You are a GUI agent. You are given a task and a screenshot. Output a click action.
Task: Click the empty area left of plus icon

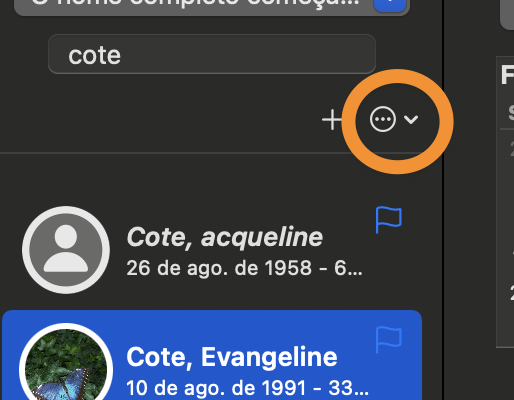pyautogui.click(x=160, y=119)
